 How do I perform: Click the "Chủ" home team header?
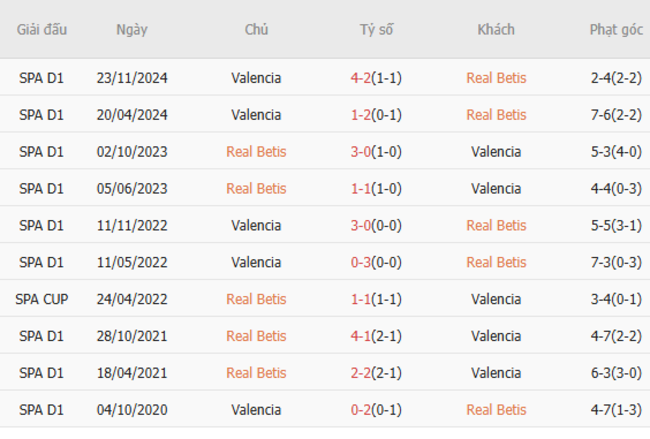click(x=256, y=30)
